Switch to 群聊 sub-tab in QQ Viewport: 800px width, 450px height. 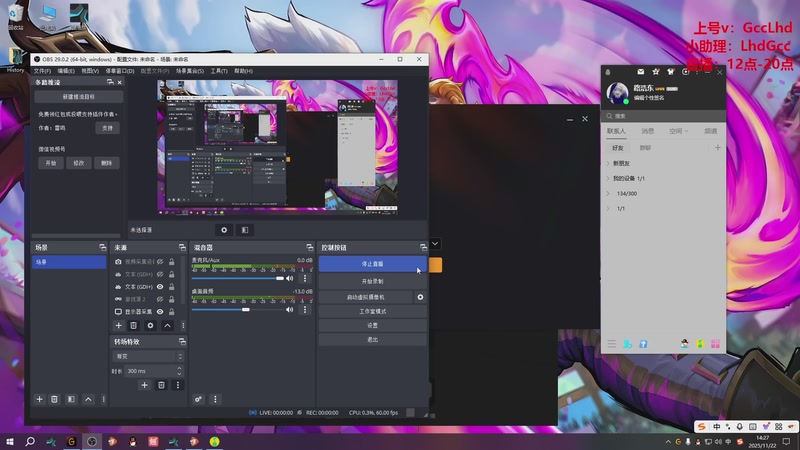click(645, 147)
